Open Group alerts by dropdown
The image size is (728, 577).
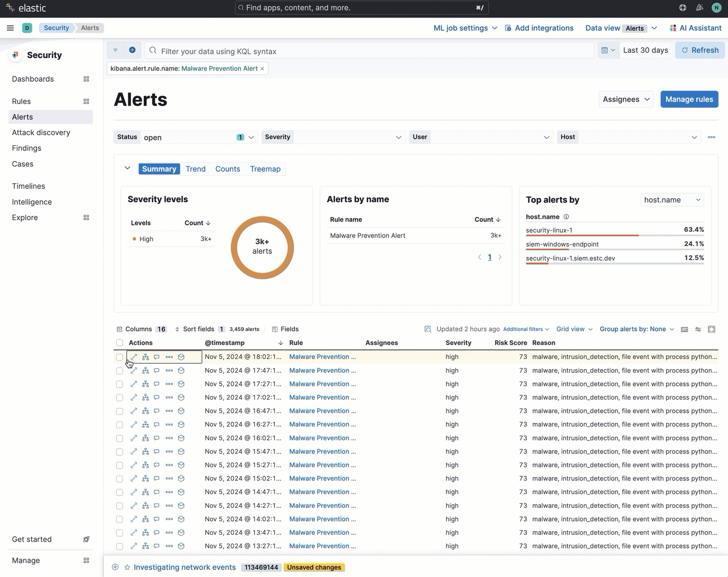click(637, 329)
